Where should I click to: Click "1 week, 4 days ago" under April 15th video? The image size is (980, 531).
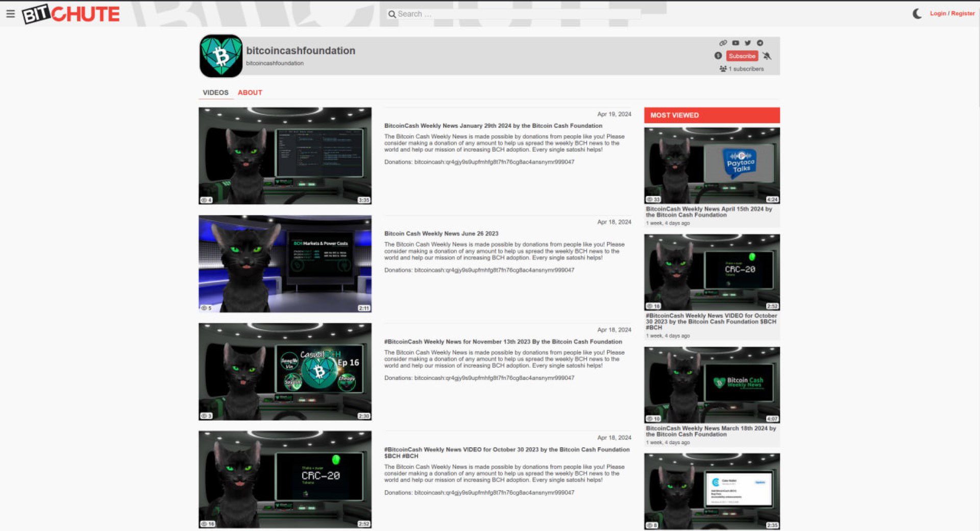[668, 223]
